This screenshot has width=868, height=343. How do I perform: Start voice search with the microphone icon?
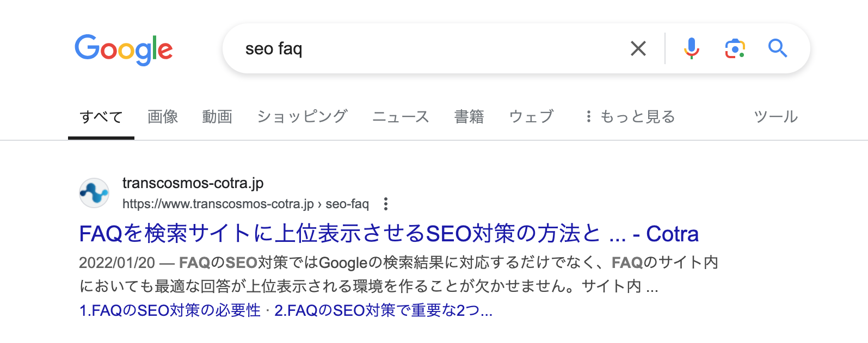coord(691,48)
